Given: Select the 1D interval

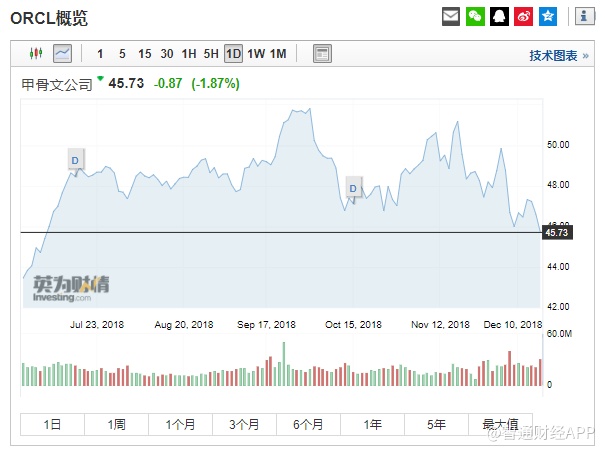Looking at the screenshot, I should click(233, 54).
